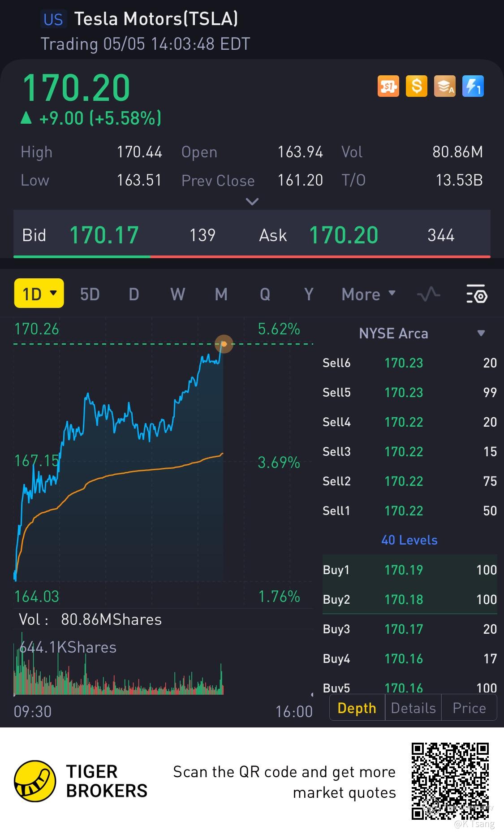This screenshot has width=504, height=835.
Task: Tap the Sell6 row in order book
Action: pyautogui.click(x=409, y=363)
